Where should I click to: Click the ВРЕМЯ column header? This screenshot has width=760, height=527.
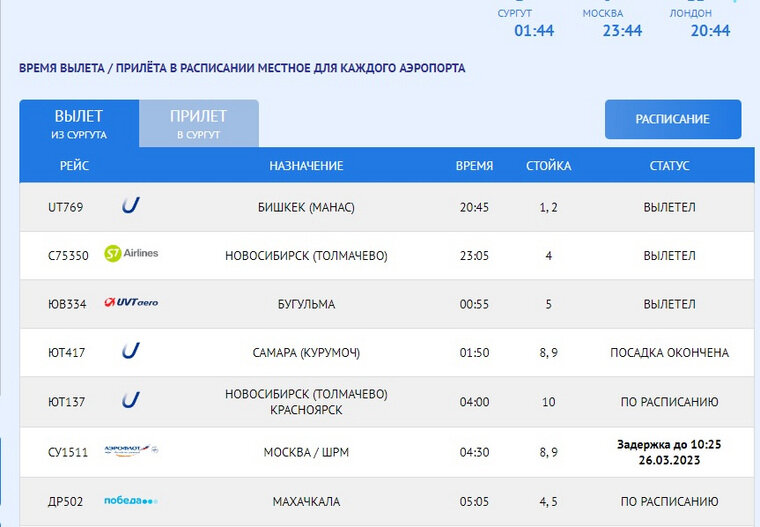[474, 166]
